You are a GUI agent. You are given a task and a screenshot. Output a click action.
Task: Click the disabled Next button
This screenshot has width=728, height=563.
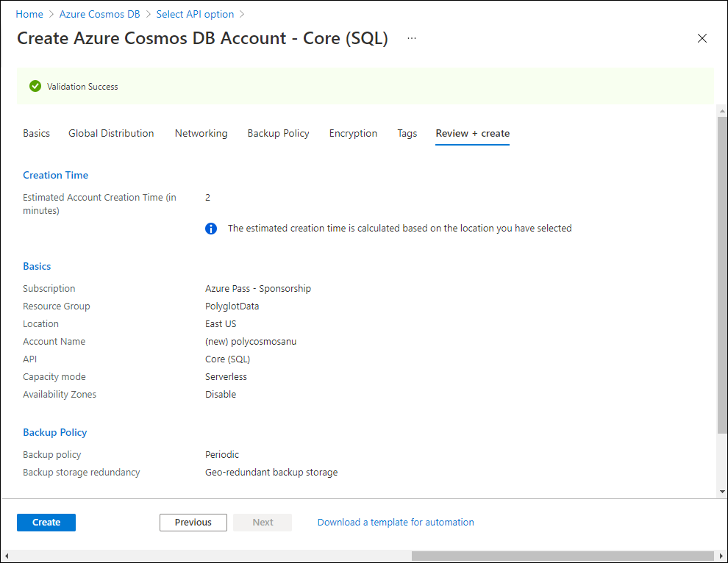click(263, 522)
